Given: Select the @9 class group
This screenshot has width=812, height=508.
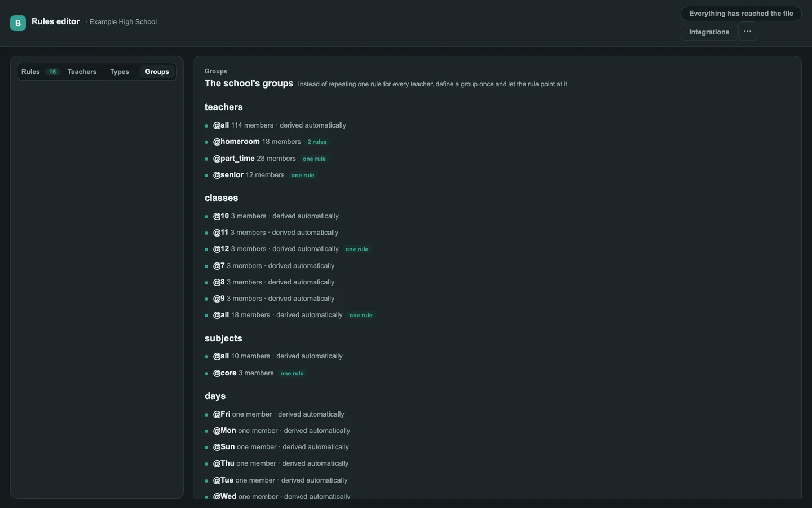Looking at the screenshot, I should tap(219, 299).
